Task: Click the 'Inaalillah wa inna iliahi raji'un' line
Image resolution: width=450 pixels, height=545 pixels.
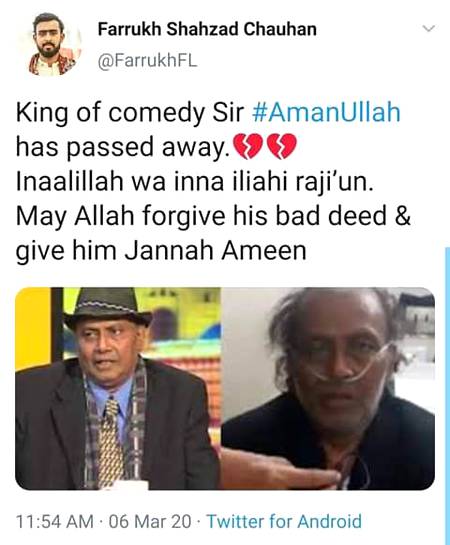Action: click(195, 182)
